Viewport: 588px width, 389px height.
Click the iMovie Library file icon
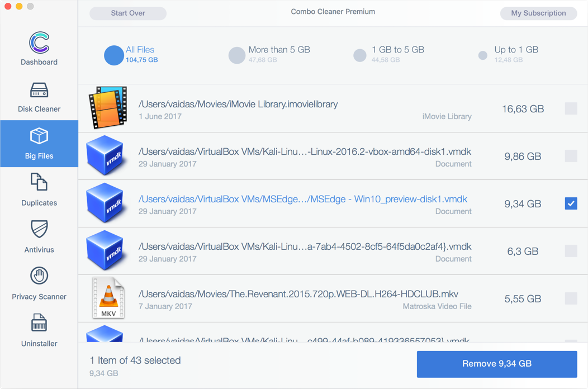pyautogui.click(x=108, y=108)
